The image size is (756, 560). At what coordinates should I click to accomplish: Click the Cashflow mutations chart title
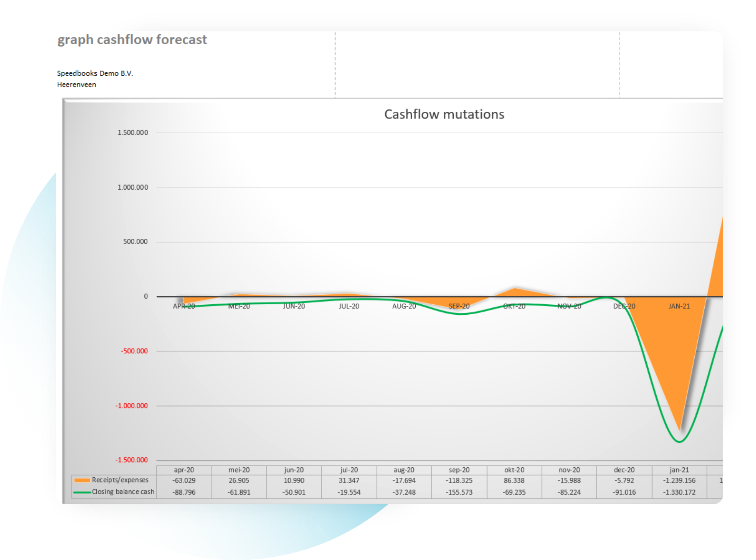[x=444, y=114]
